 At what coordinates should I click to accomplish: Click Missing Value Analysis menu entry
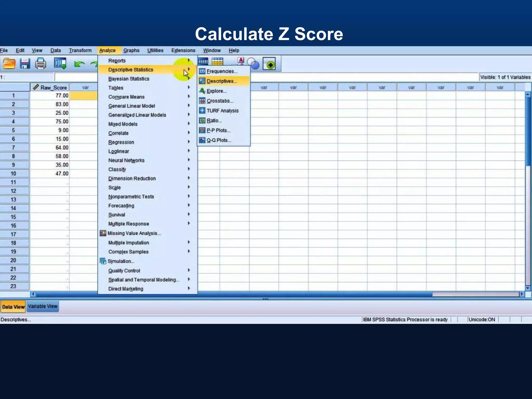click(x=148, y=233)
